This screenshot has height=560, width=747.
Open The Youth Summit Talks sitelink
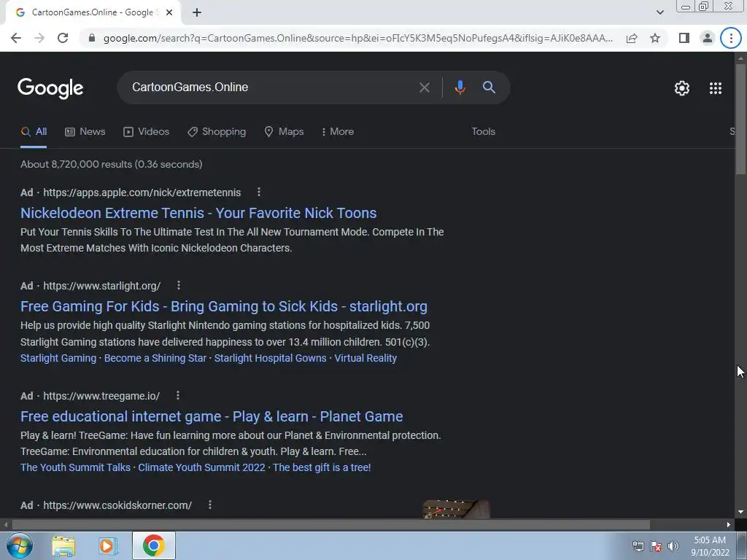pyautogui.click(x=75, y=467)
